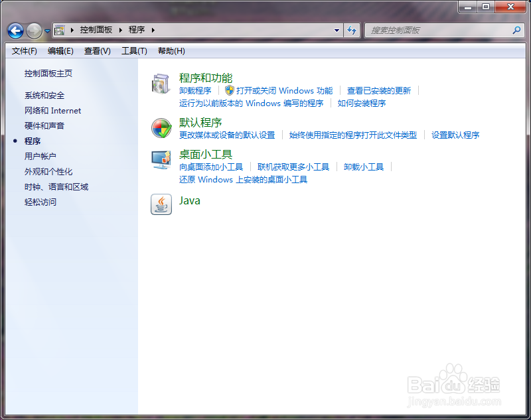The image size is (531, 420).
Task: Open the 查看(V) menu
Action: (x=97, y=51)
